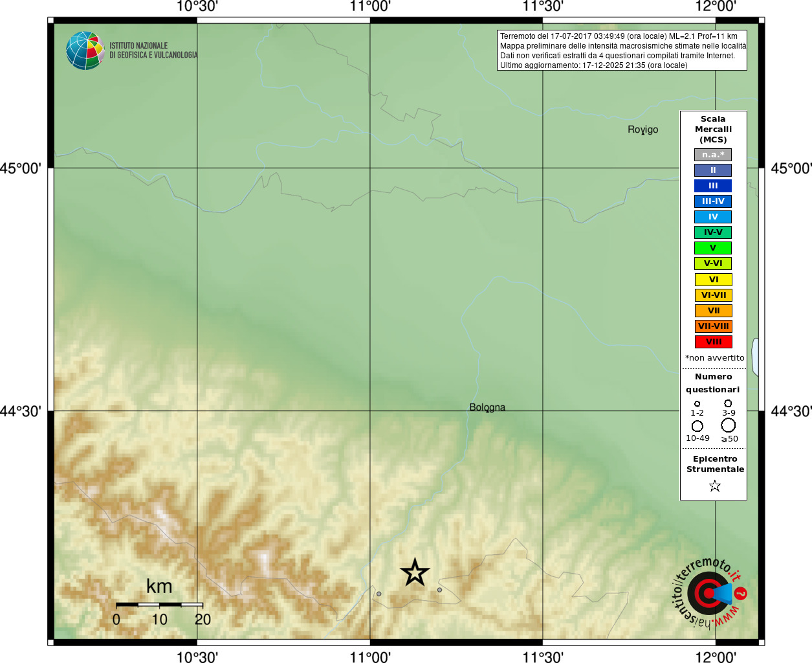This screenshot has width=812, height=663.
Task: Select the III-IV blue intensity swatch
Action: (x=713, y=201)
